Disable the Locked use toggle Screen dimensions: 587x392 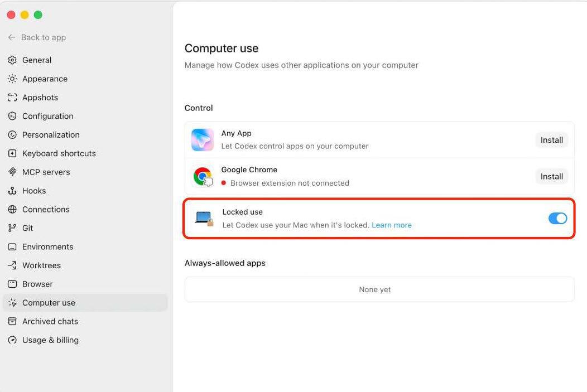pyautogui.click(x=557, y=219)
